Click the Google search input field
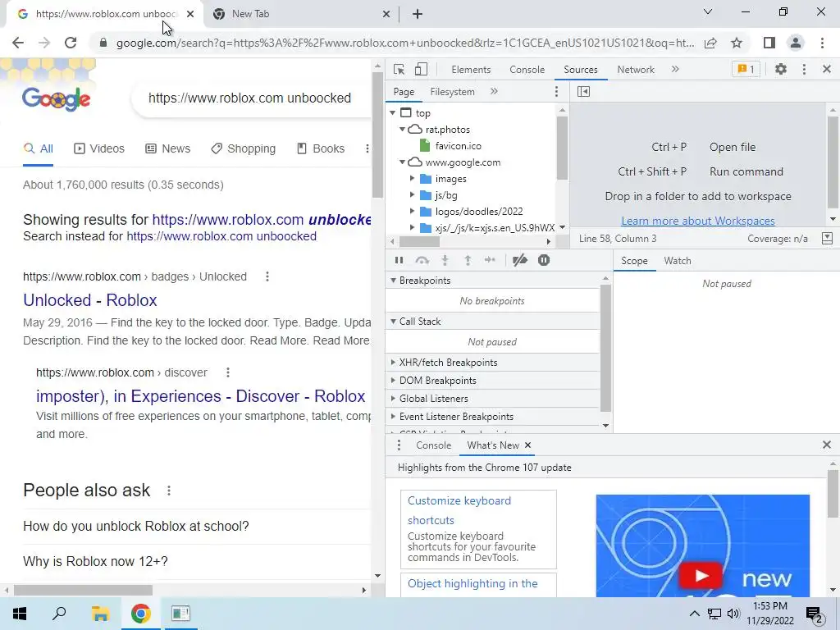Image resolution: width=840 pixels, height=630 pixels. [252, 98]
